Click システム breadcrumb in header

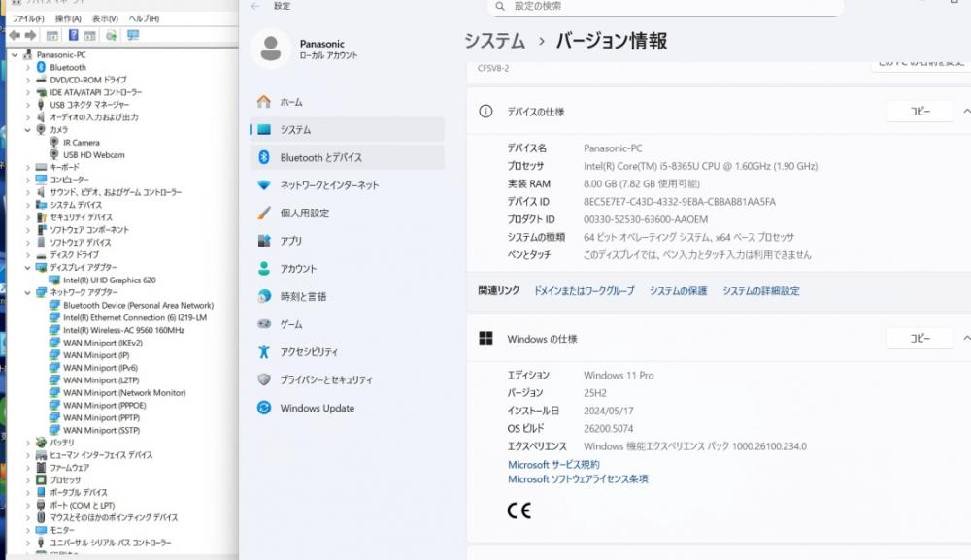pyautogui.click(x=495, y=41)
